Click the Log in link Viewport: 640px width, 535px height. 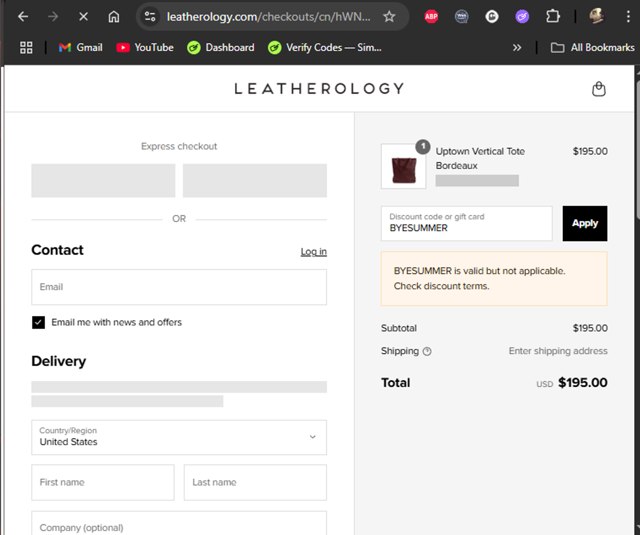[x=313, y=252]
